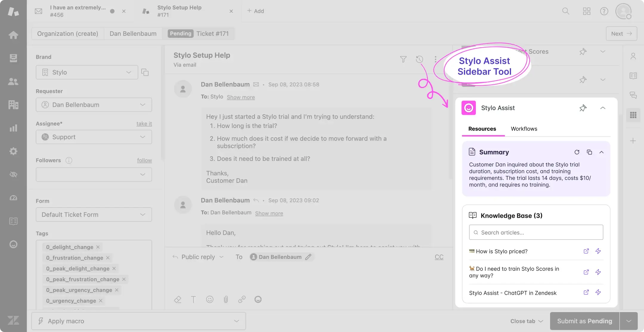Refresh the Summary
Viewport: 644px width, 332px height.
[x=577, y=152]
